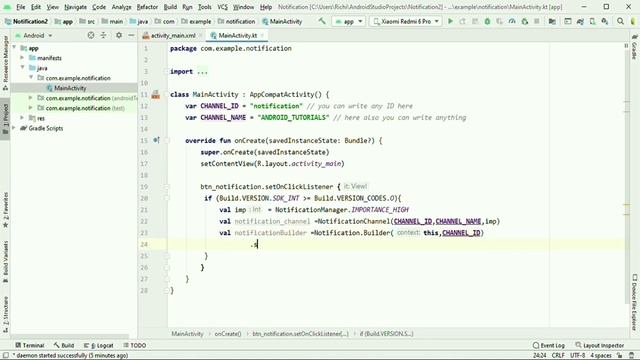This screenshot has height=360, width=640.
Task: Open the File menu
Action: [x=20, y=7]
